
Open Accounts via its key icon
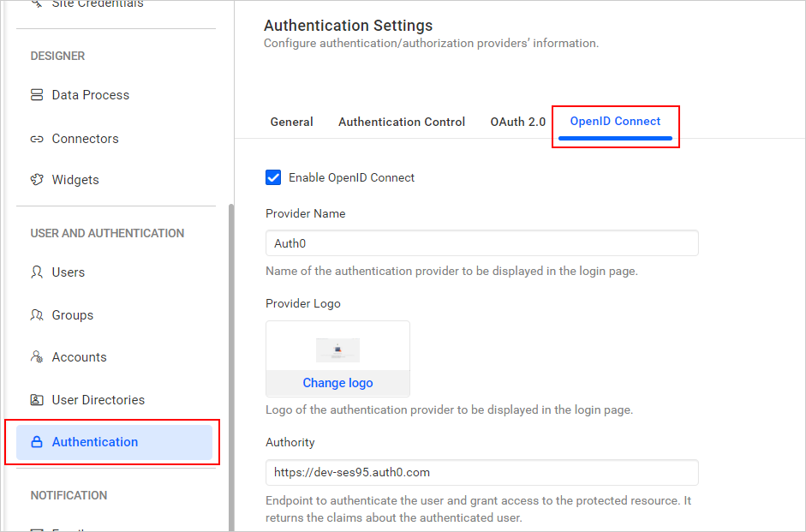point(35,356)
